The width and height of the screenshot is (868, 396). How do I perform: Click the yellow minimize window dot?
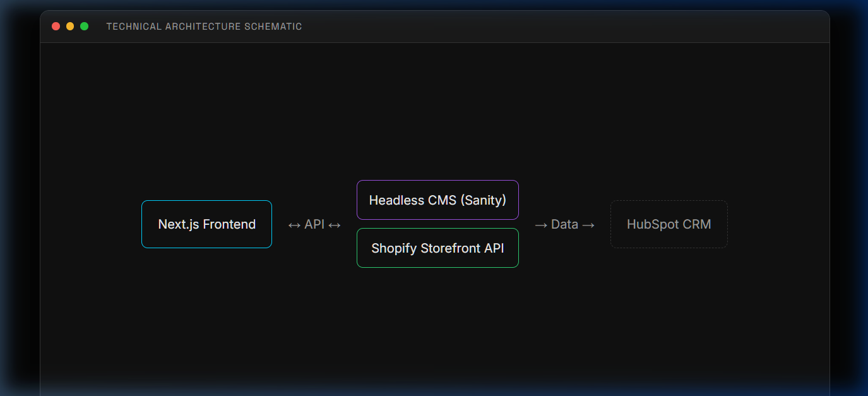70,27
